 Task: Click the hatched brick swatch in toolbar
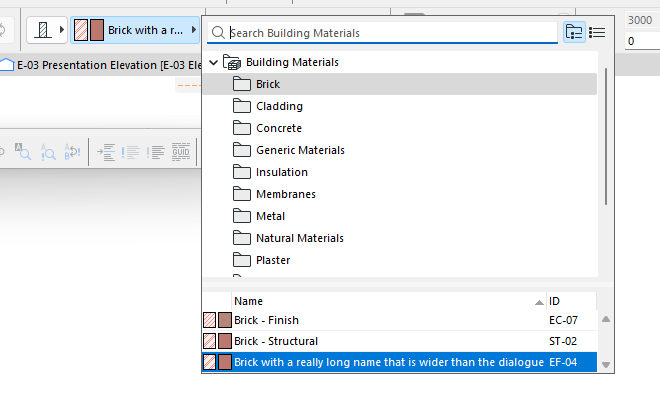coord(81,30)
